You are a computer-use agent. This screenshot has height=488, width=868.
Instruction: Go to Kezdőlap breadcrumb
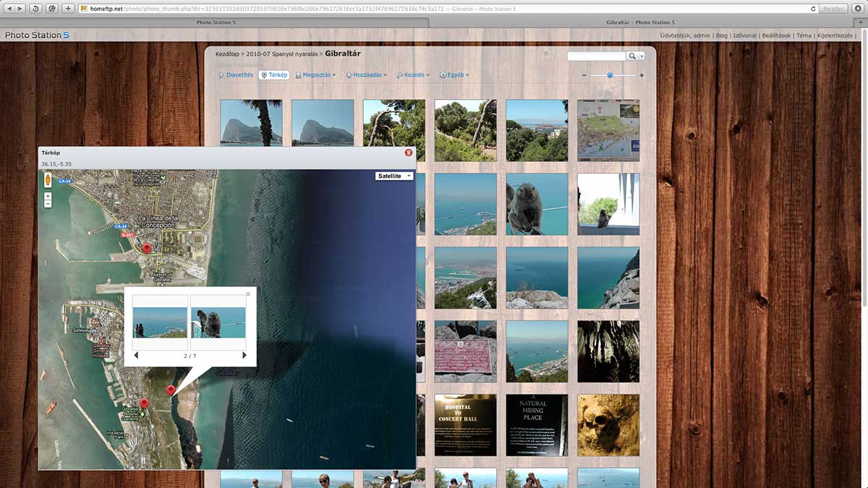227,54
